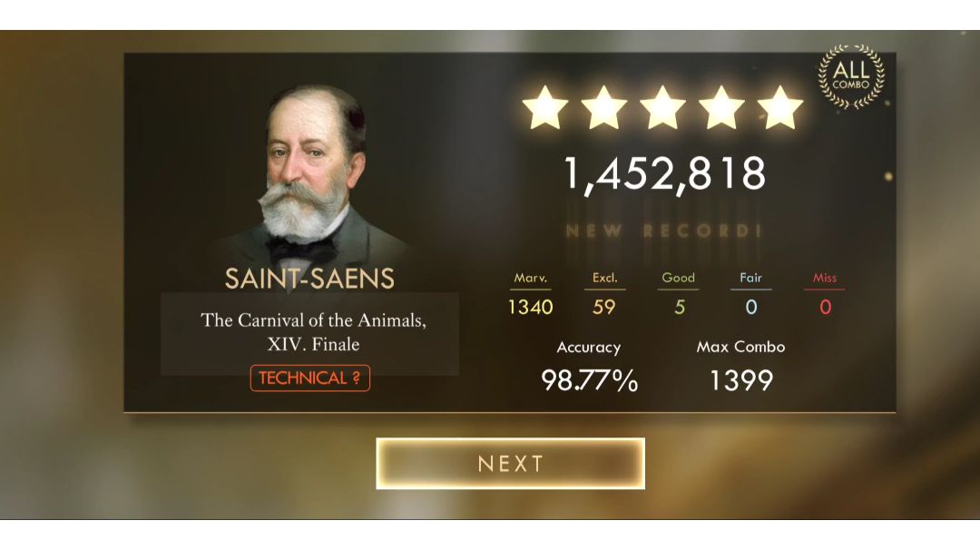
Task: Click the fifth gold star
Action: point(780,108)
